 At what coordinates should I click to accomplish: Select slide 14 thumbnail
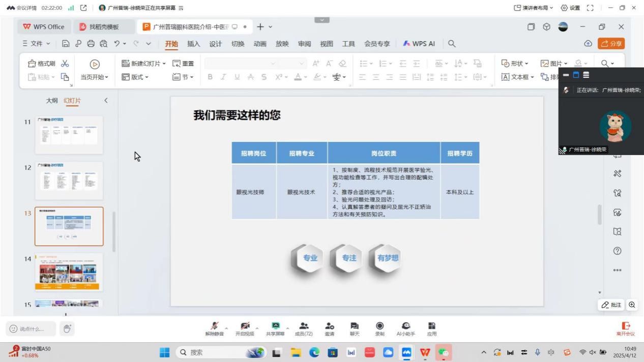(x=69, y=272)
